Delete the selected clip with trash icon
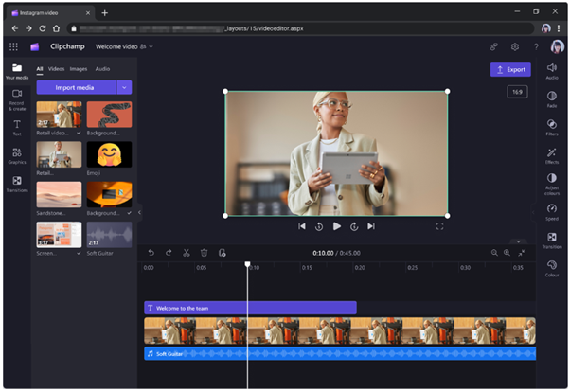570x392 pixels. click(x=204, y=253)
